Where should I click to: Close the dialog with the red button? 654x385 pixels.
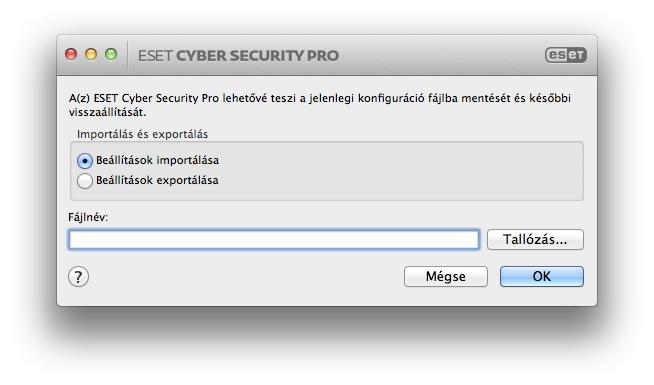(71, 54)
